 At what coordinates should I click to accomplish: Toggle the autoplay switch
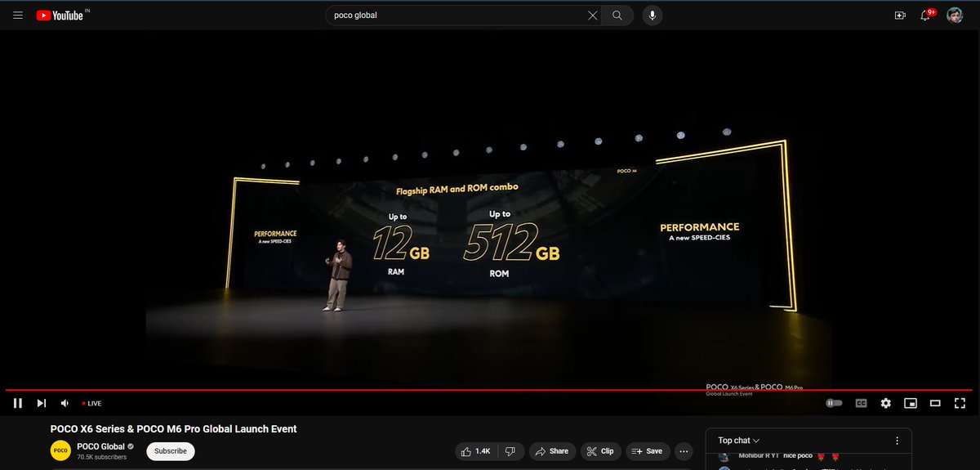pos(834,403)
